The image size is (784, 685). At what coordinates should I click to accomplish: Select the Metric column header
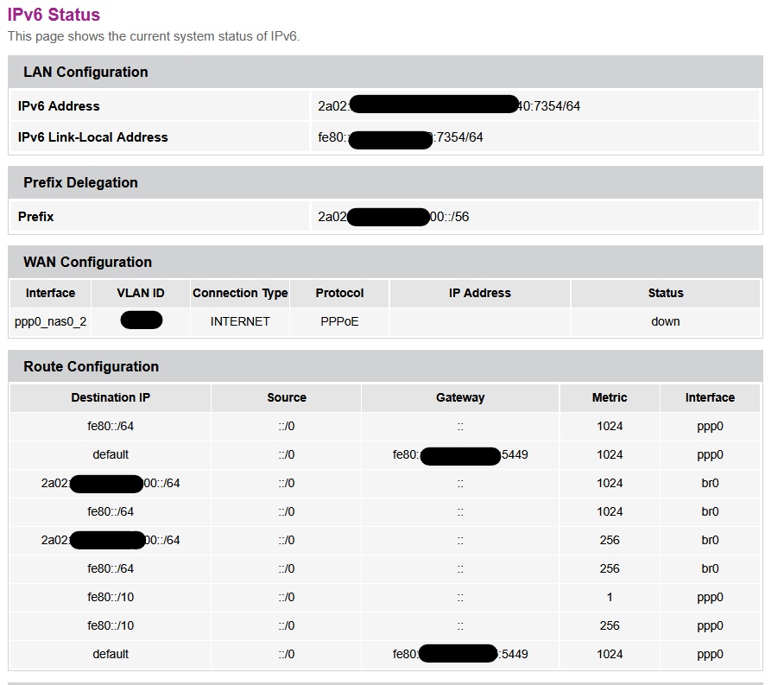[610, 397]
